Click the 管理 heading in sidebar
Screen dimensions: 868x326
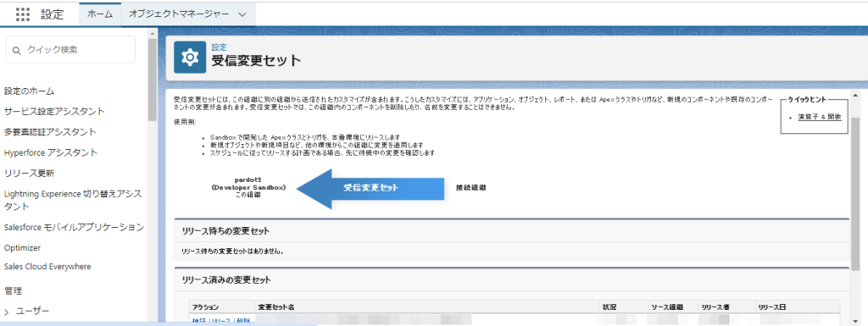(13, 290)
